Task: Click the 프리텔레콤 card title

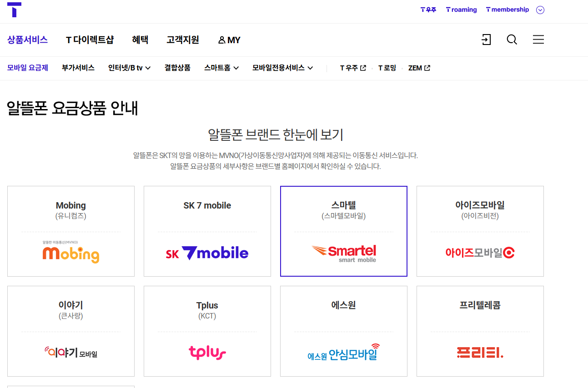Action: 480,305
